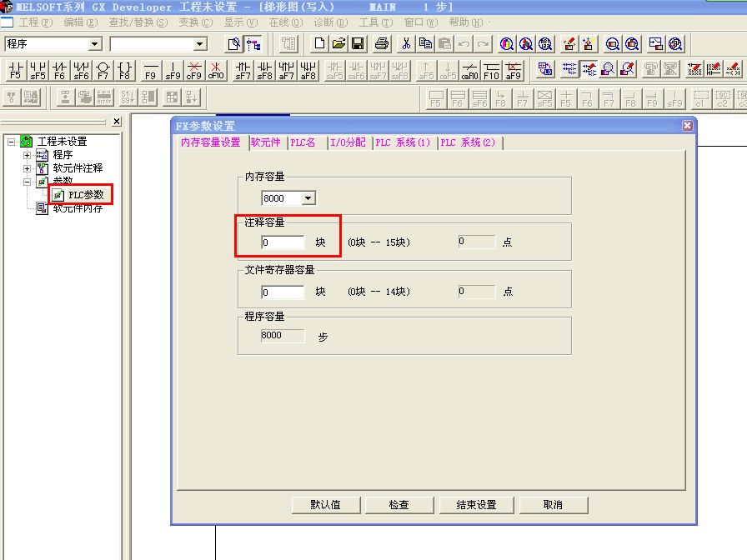Switch to the I/O分配 tab

347,142
